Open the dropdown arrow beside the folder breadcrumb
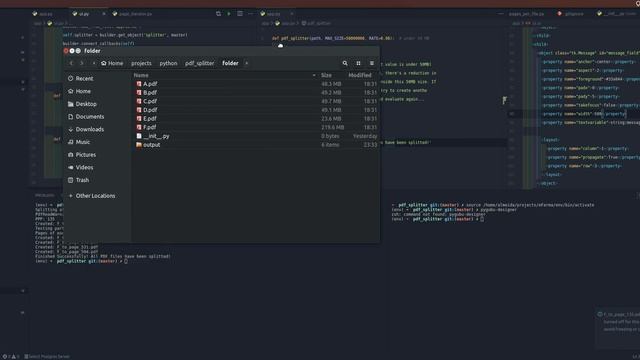Image resolution: width=640 pixels, height=360 pixels. (x=247, y=63)
